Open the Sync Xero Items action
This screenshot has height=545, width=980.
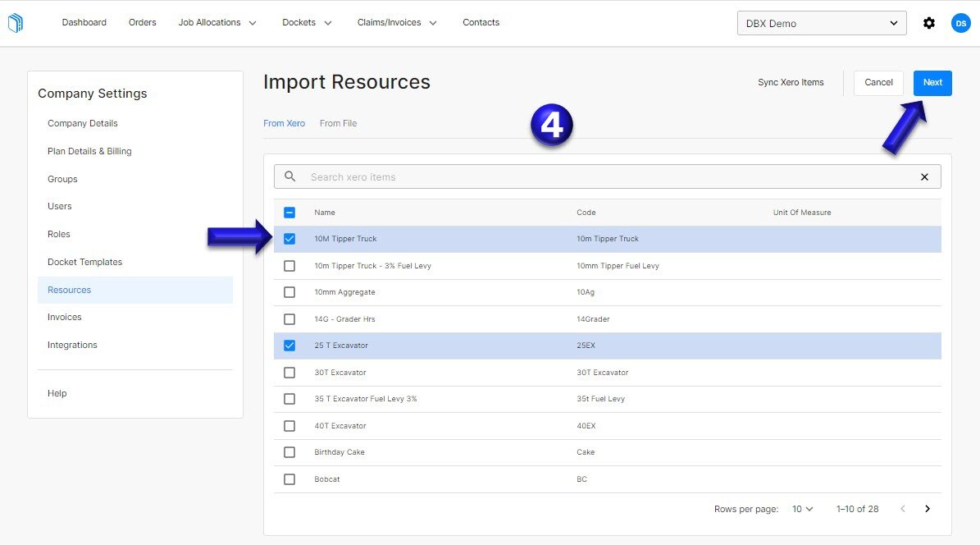790,82
